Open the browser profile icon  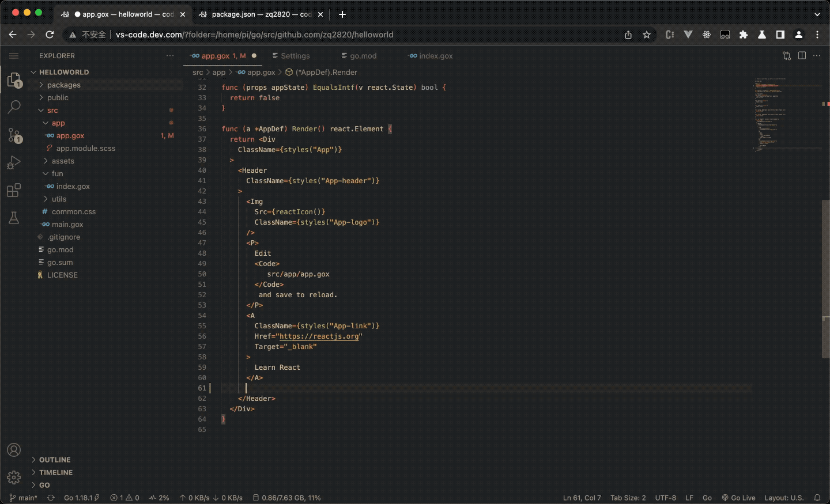coord(799,35)
